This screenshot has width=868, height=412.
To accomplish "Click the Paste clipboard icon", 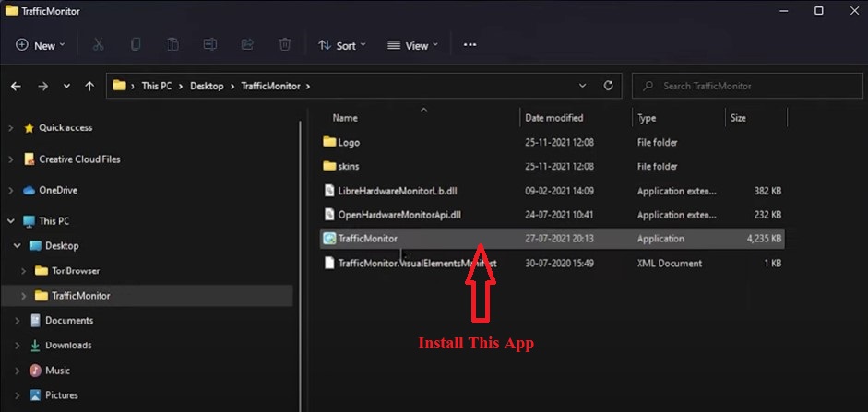I will coord(172,45).
